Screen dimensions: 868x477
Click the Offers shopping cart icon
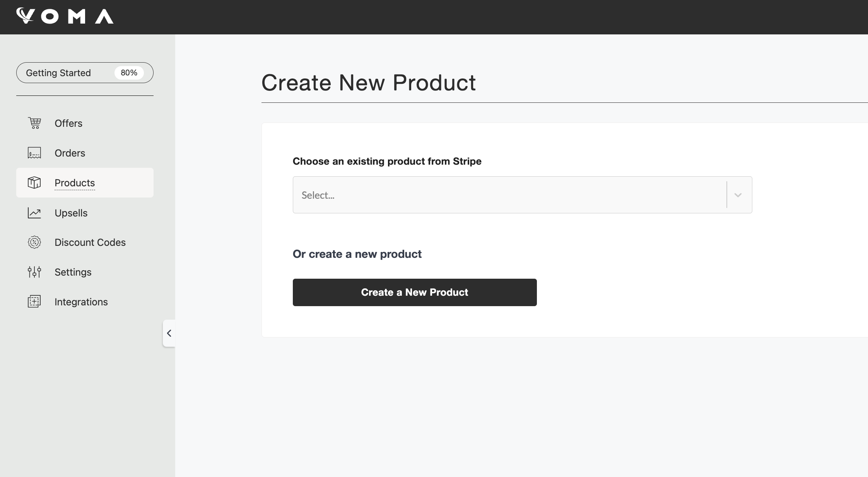[x=34, y=123]
